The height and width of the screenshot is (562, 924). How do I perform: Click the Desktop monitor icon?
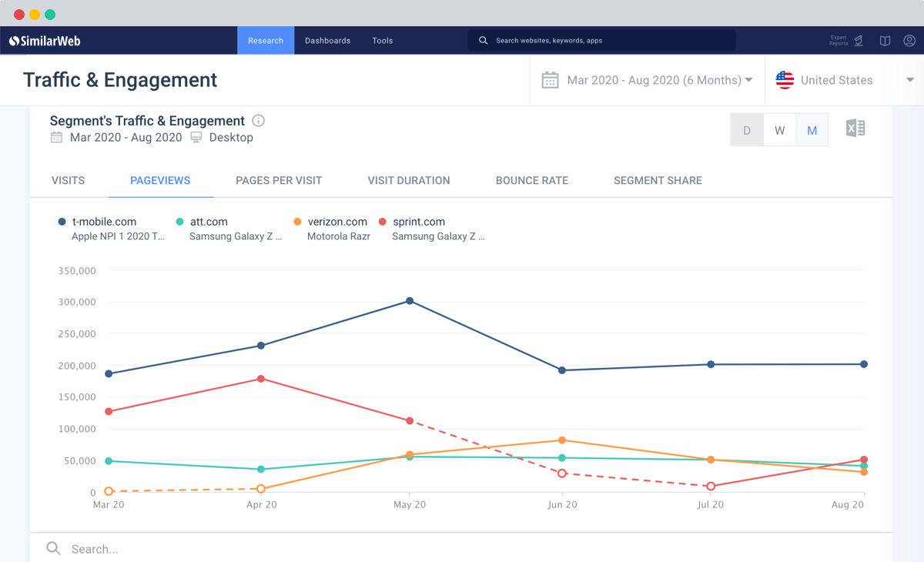point(196,137)
